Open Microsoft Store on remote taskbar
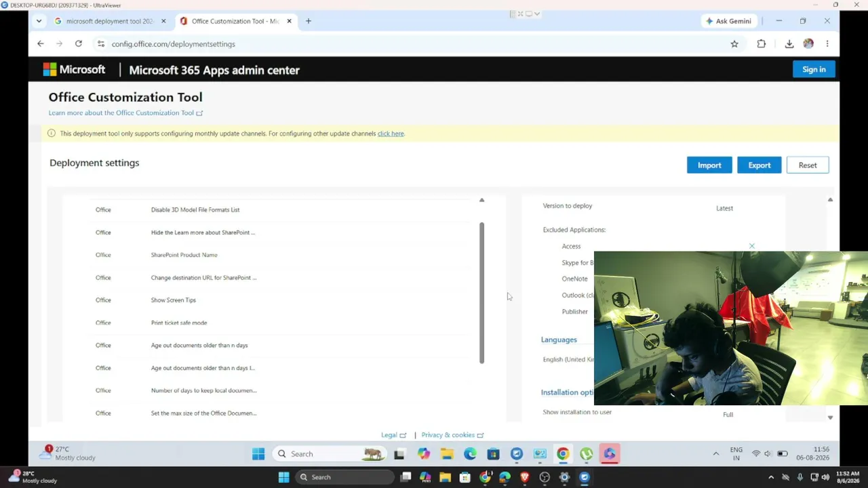Screen dimensions: 868x488 click(493, 454)
